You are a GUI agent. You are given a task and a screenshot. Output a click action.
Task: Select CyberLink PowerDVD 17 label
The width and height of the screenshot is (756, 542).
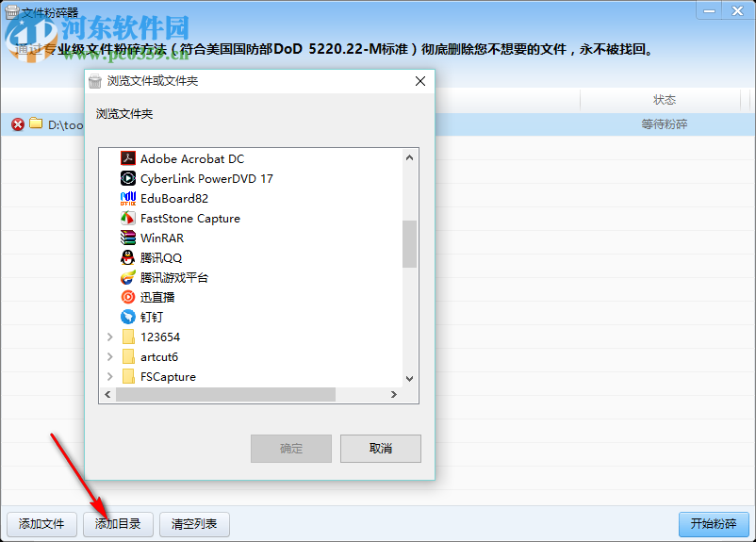(x=206, y=179)
